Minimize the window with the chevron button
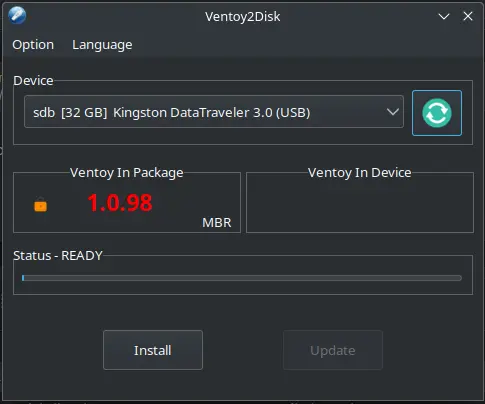 coord(444,16)
